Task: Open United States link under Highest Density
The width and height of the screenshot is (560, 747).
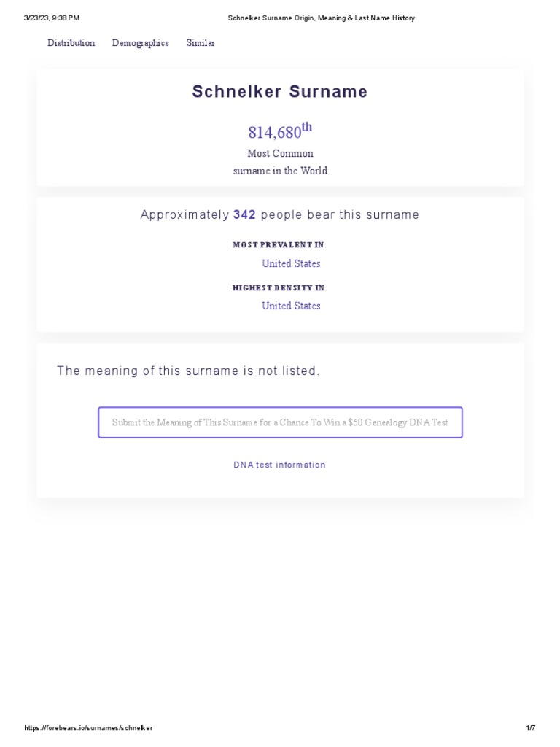Action: pyautogui.click(x=291, y=306)
